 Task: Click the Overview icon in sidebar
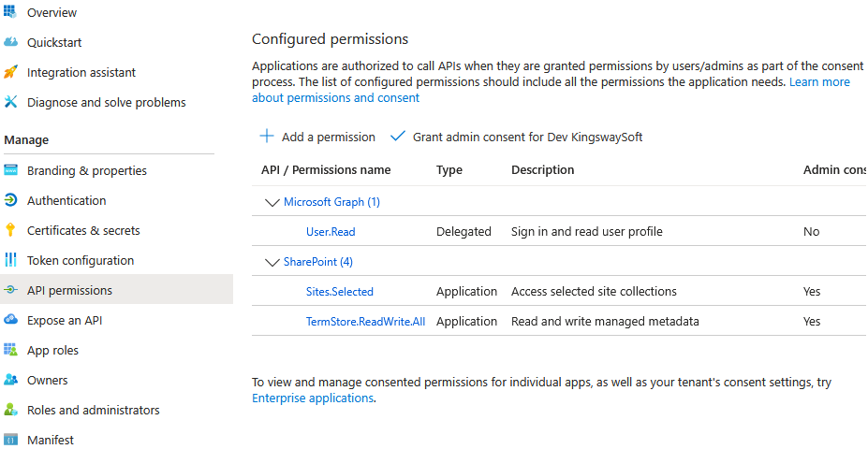coord(10,13)
